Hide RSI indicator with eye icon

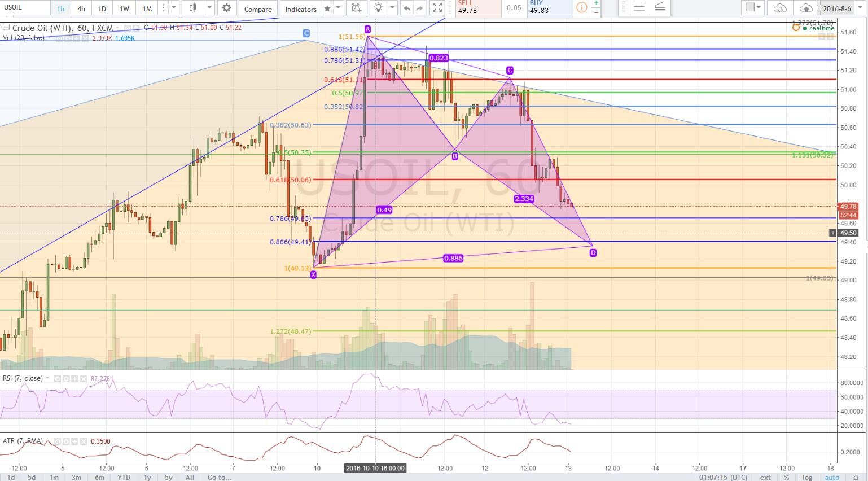coord(58,379)
